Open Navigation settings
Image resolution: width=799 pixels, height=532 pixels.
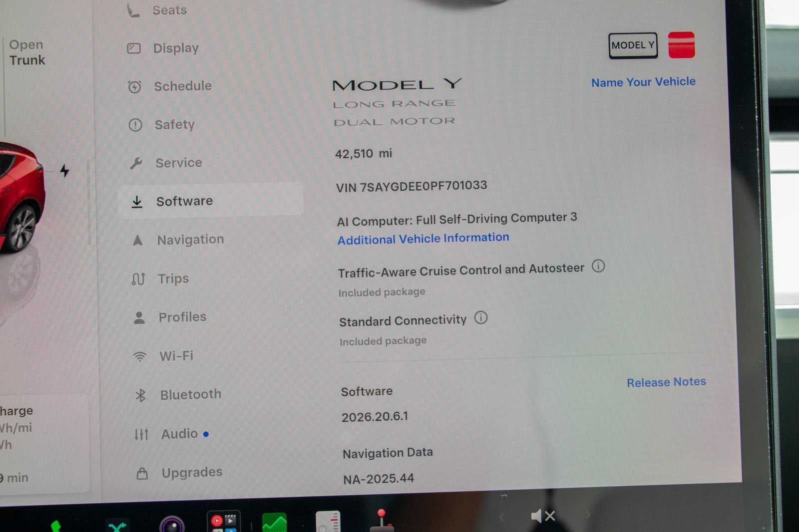pyautogui.click(x=178, y=240)
